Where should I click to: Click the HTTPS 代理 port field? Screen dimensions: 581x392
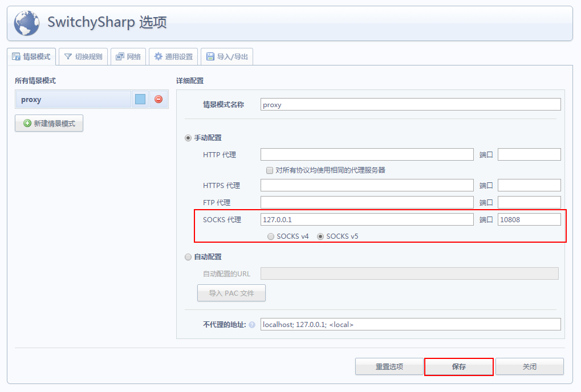[529, 185]
